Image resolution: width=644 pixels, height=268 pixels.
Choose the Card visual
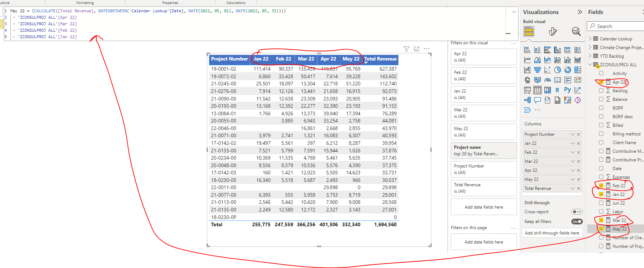558,80
